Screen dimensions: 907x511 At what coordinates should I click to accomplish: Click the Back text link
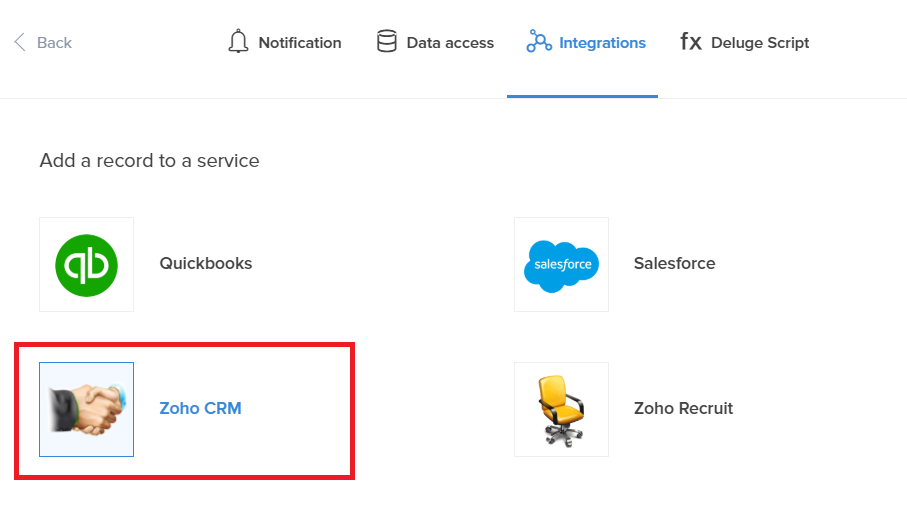[x=54, y=43]
